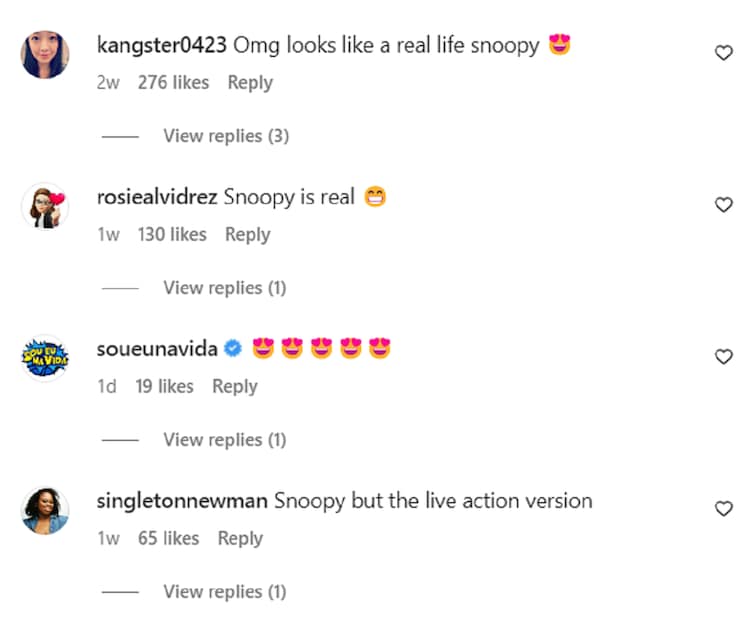Like rosiealvidrez's comment with the heart icon

(x=724, y=205)
